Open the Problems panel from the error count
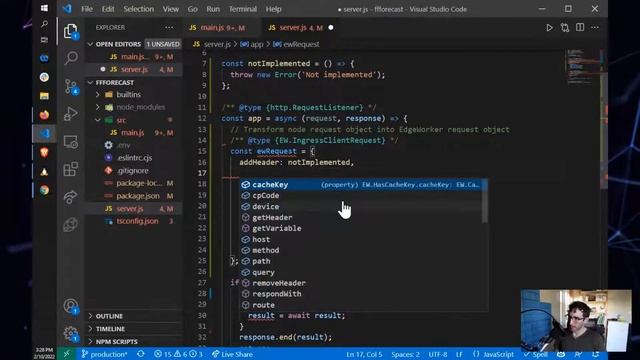The image size is (640, 360). 178,354
